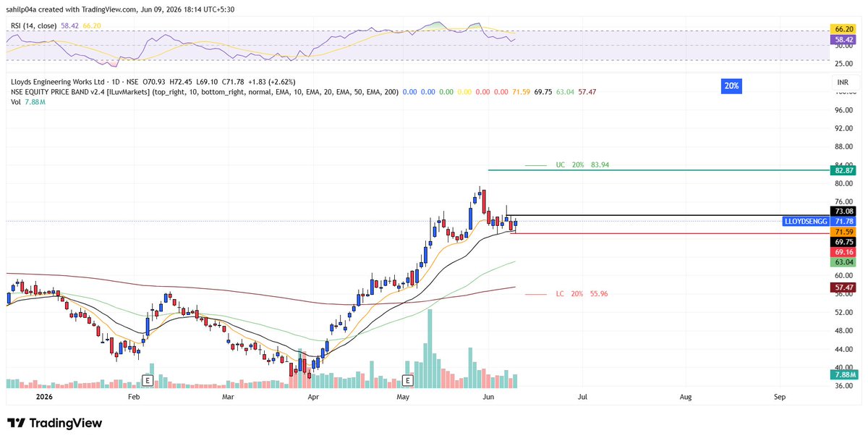Click the blue 71.78 last price label
Viewport: 868px width, 441px height.
point(844,222)
